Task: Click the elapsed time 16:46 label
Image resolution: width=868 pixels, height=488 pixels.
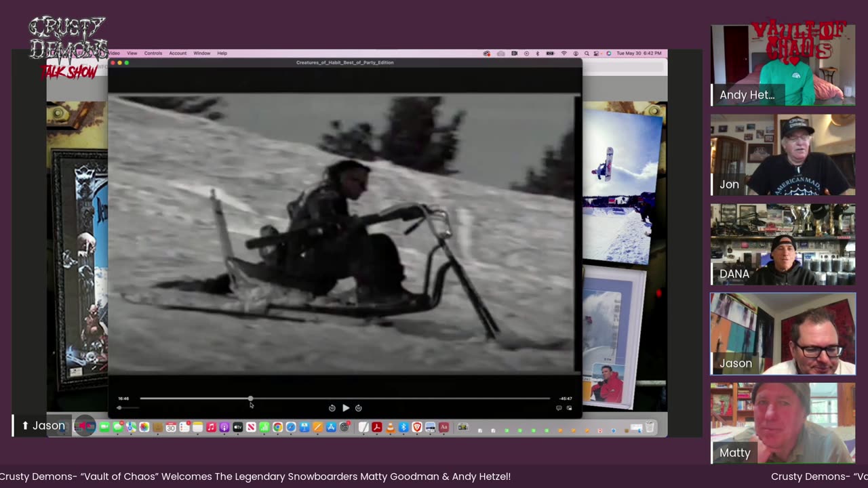Action: (123, 399)
